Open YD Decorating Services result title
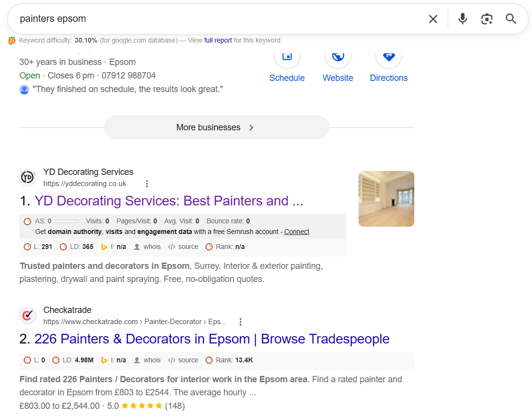Screen dimensions: 532x420 tap(169, 201)
